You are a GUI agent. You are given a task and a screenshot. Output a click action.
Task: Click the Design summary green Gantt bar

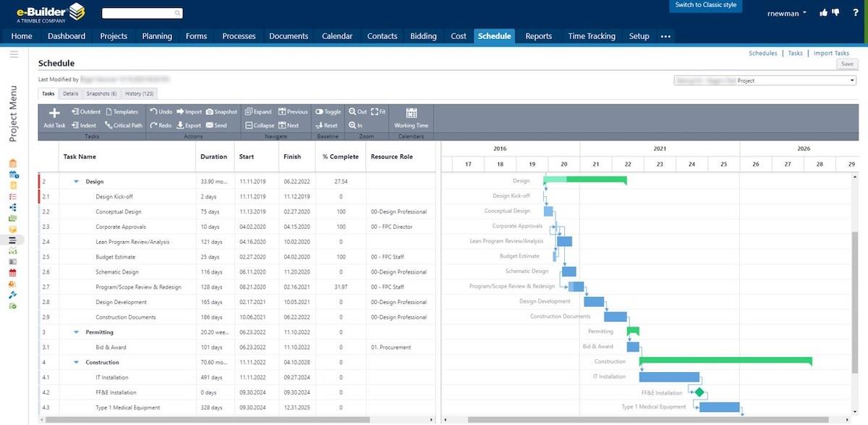(x=585, y=180)
